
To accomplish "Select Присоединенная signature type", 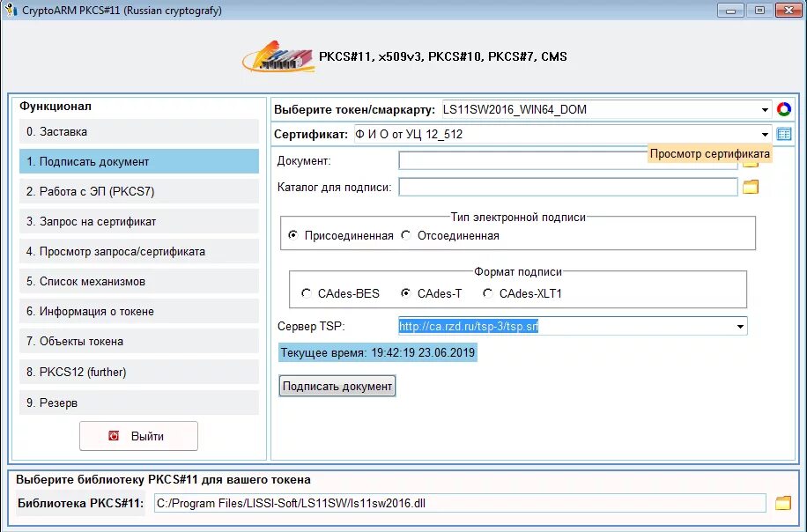I will [x=292, y=235].
